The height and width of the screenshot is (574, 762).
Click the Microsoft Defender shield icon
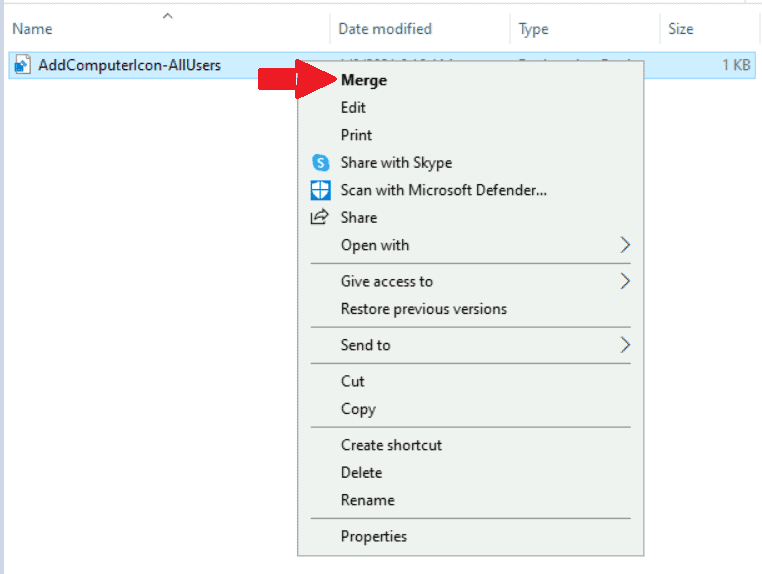click(x=320, y=190)
